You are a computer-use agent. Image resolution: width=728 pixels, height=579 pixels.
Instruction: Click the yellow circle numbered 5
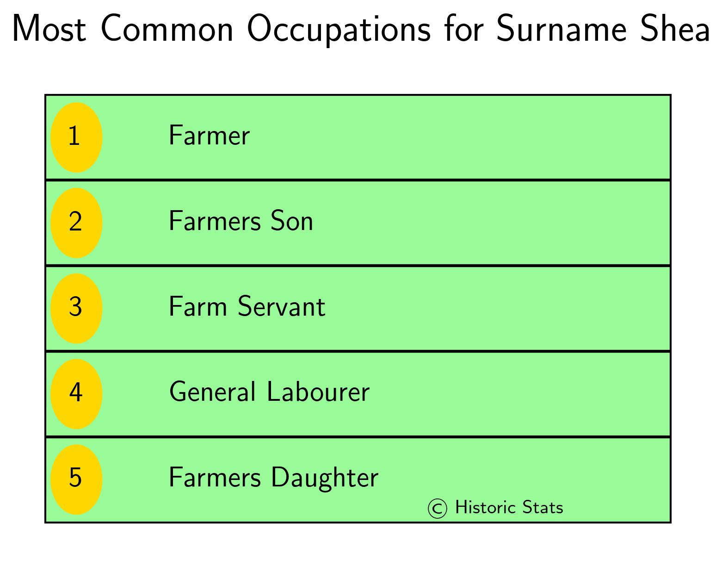coord(76,479)
